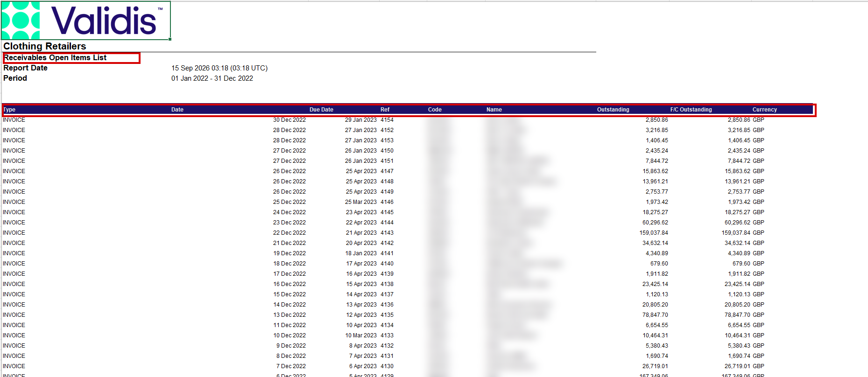Select the due date "18 Jan 2023"

click(361, 253)
